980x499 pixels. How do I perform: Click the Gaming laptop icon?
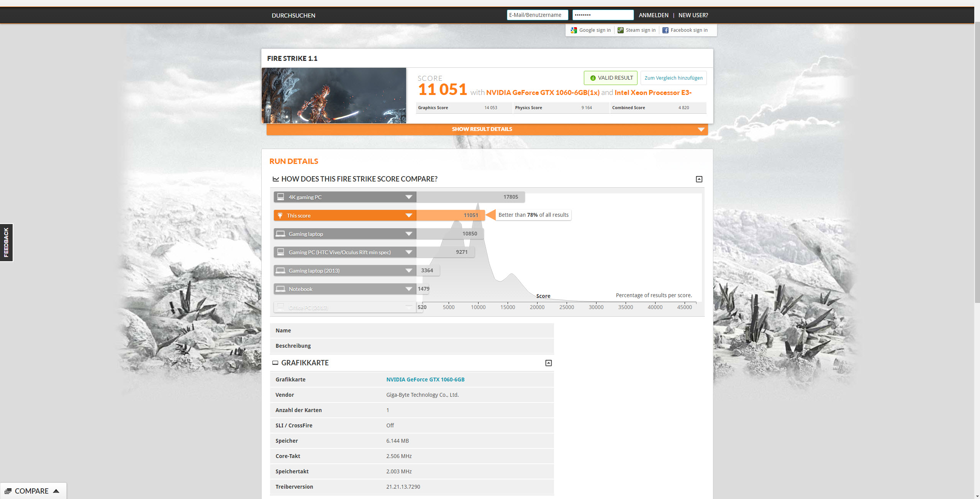click(x=281, y=234)
